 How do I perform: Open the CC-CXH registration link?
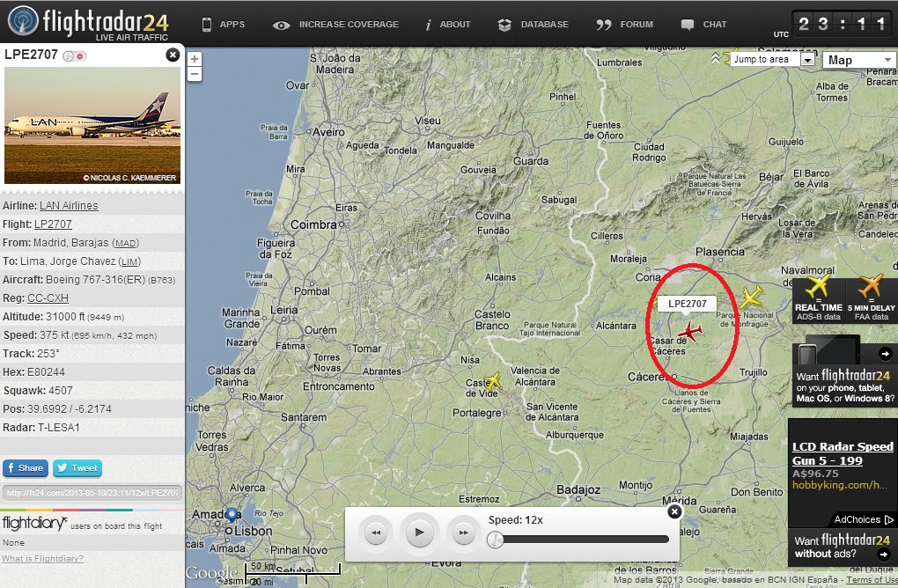[x=48, y=298]
